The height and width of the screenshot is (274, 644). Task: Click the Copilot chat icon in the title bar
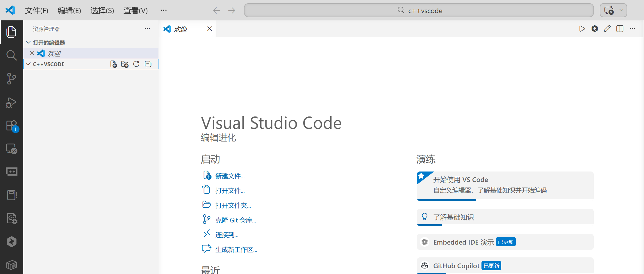tap(609, 10)
